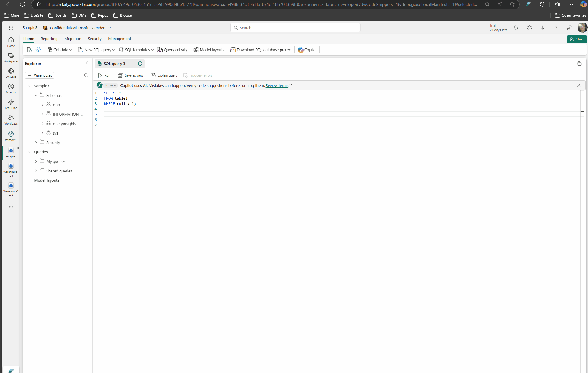
Task: Switch to Warehouse1-31 in left rail
Action: pos(11,170)
